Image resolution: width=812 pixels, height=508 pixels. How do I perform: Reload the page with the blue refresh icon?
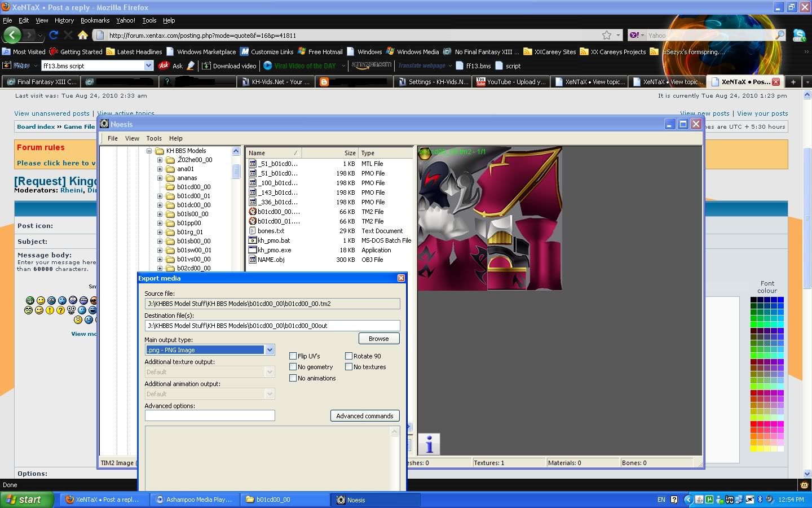pos(54,35)
